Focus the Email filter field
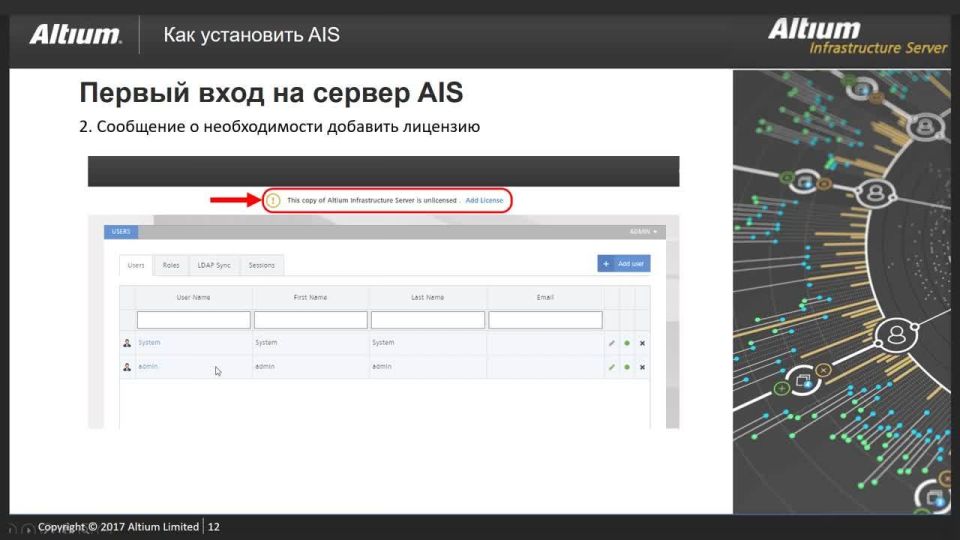Viewport: 960px width, 540px height. tap(545, 320)
